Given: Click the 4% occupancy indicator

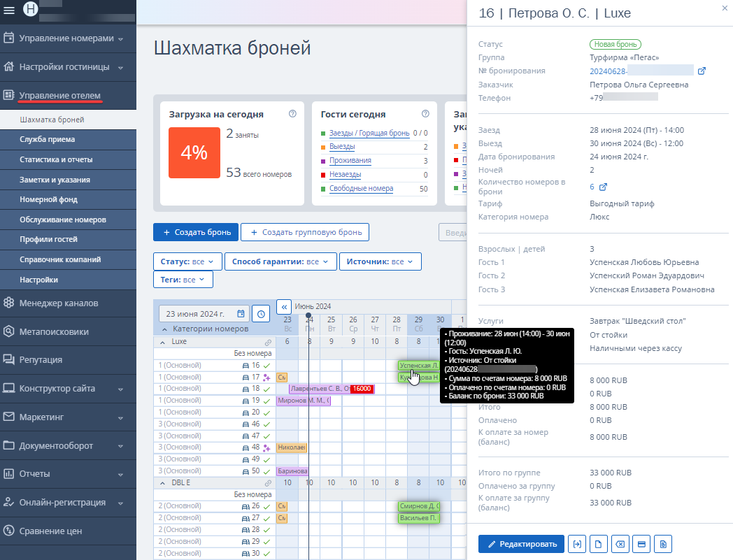Looking at the screenshot, I should tap(194, 153).
